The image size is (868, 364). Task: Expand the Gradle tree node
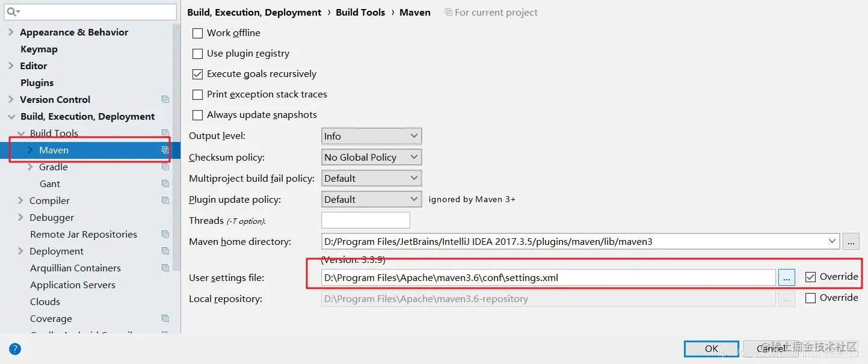30,167
